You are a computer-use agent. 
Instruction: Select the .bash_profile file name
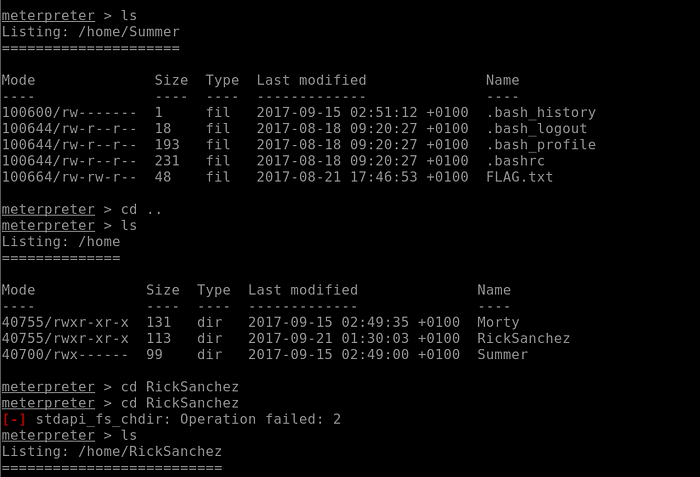click(540, 145)
